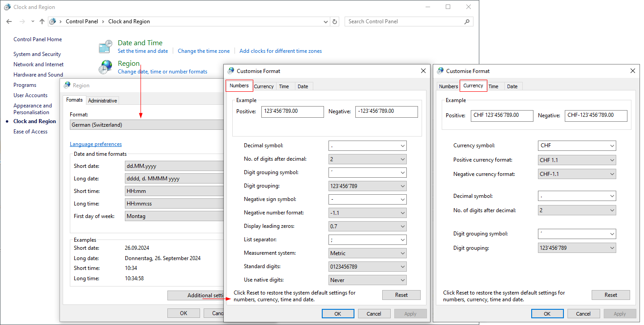Open the recent locations chevron
This screenshot has width=644, height=325.
pos(33,21)
